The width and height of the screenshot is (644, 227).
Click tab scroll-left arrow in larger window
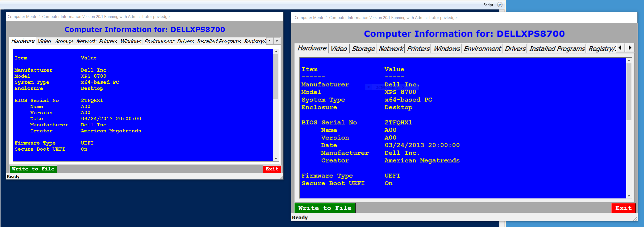pyautogui.click(x=620, y=48)
